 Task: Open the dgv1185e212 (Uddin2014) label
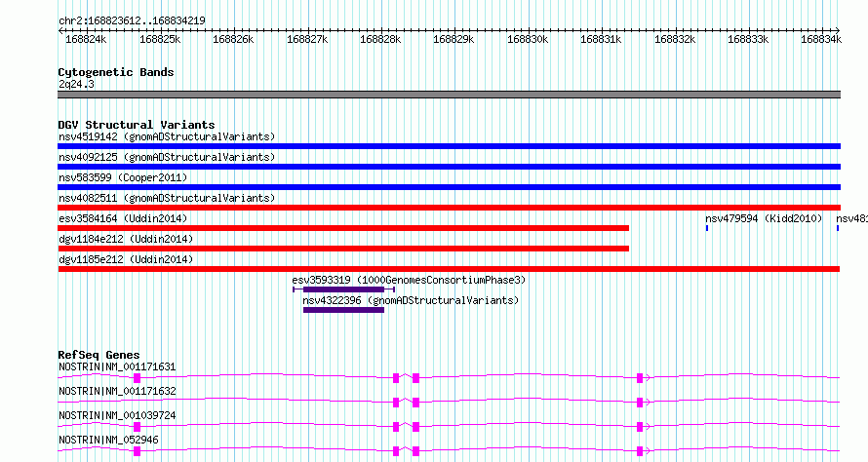(x=126, y=259)
